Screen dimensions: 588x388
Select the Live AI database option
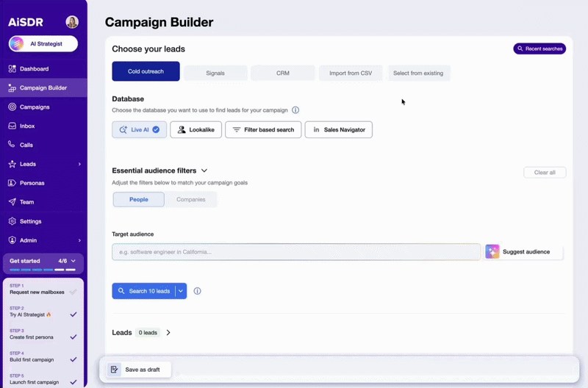139,129
